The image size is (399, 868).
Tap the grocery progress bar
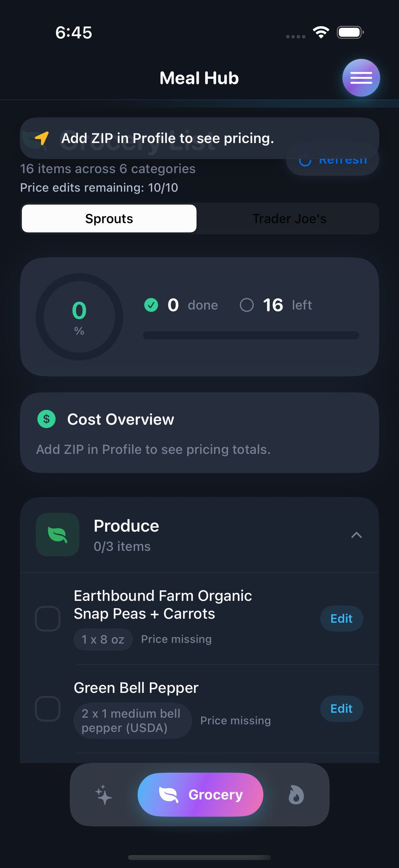(x=251, y=335)
